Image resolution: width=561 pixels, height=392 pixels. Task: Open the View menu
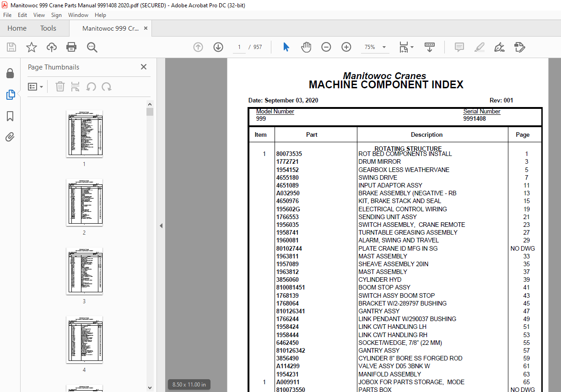pyautogui.click(x=39, y=15)
